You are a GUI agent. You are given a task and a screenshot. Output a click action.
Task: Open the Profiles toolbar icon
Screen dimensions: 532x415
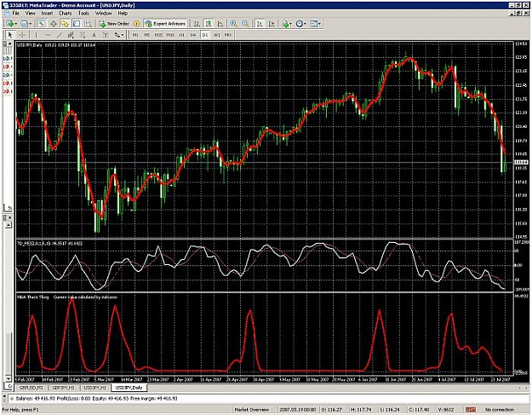pyautogui.click(x=24, y=24)
